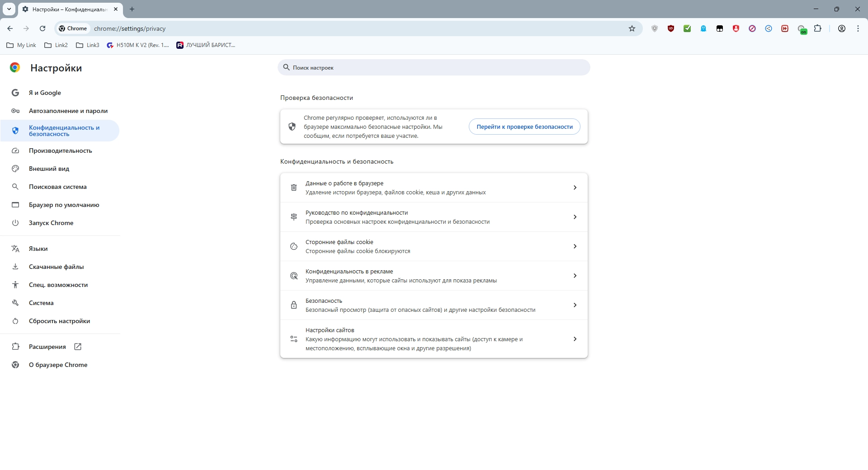Select "Поисковая система" in sidebar

point(57,187)
